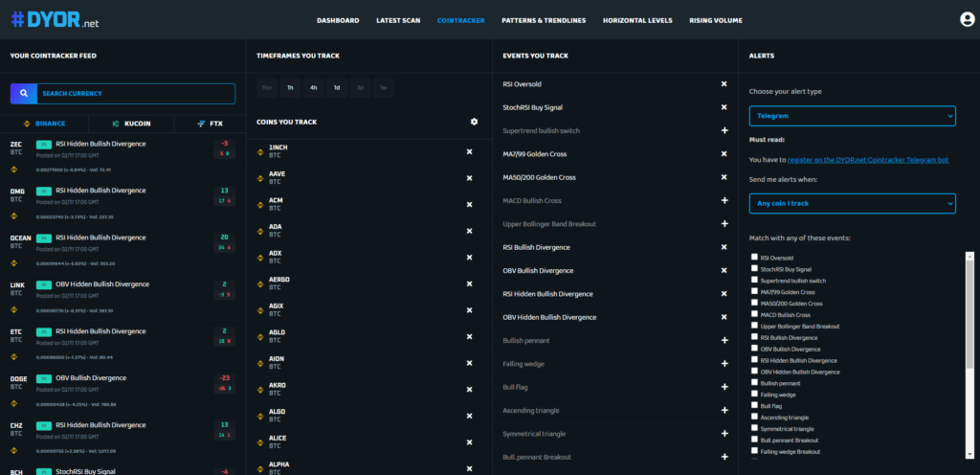Remove AAVE from tracked coins
980x475 pixels.
469,178
